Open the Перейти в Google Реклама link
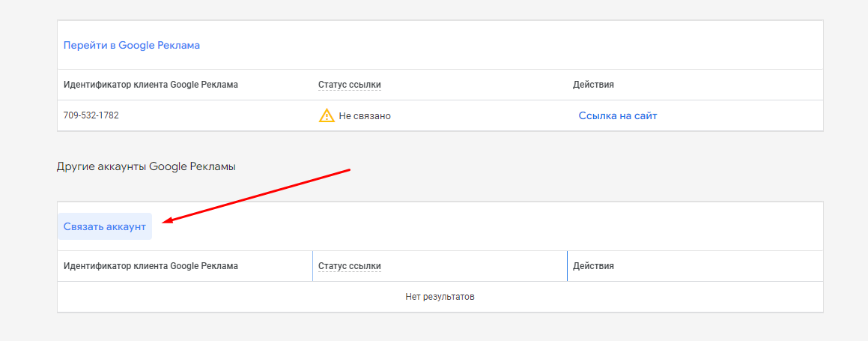 point(132,45)
